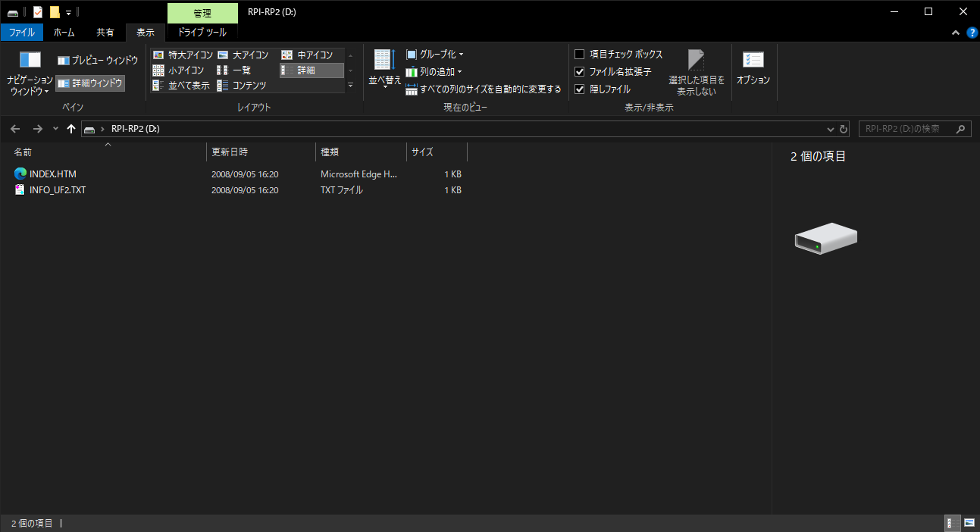Click the search magnifier icon
Viewport: 980px width, 532px height.
pyautogui.click(x=961, y=129)
